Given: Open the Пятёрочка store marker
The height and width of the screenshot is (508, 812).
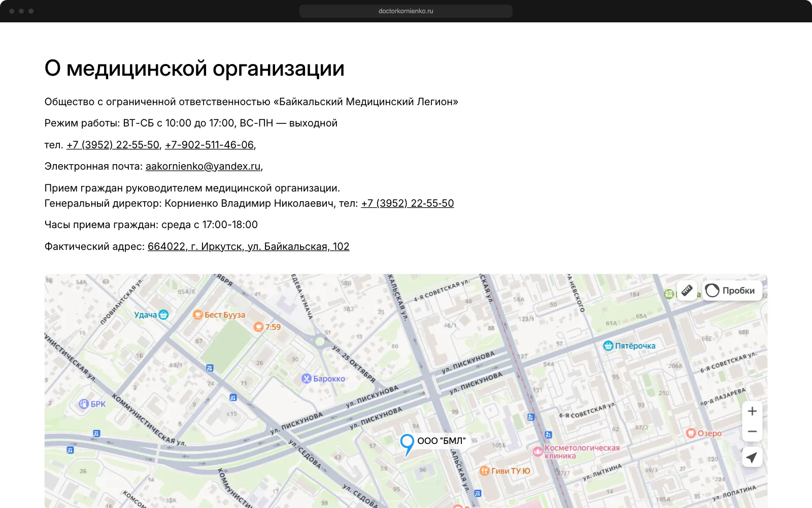Looking at the screenshot, I should [x=629, y=346].
